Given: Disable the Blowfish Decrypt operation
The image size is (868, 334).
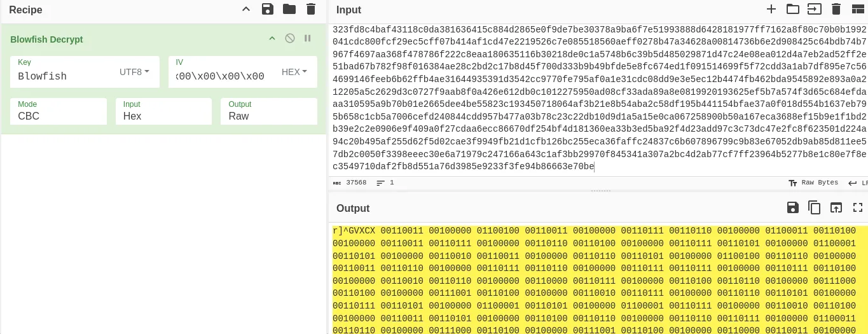Looking at the screenshot, I should (290, 39).
